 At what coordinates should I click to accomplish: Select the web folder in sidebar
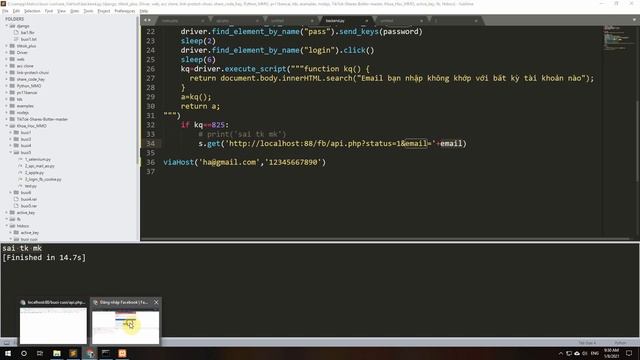tap(20, 59)
